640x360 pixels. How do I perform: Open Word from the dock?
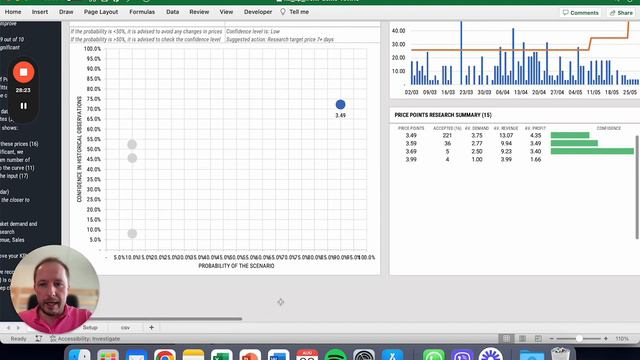click(x=279, y=355)
